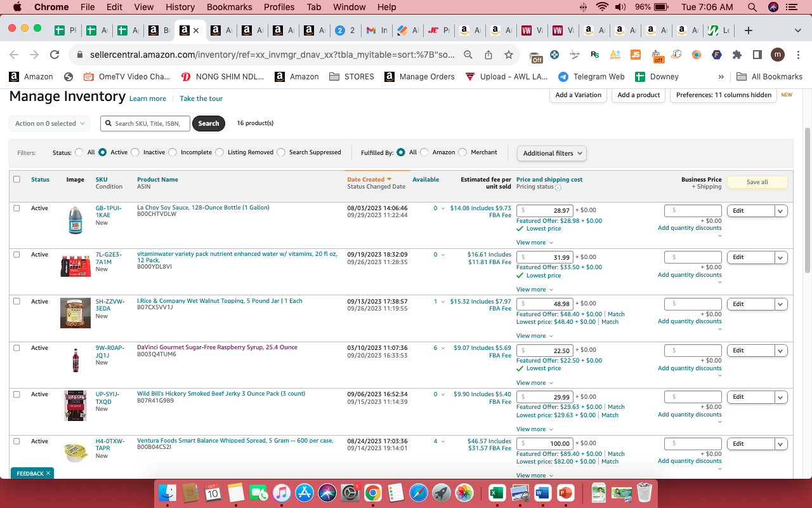Open the 'Action on 0 selected' dropdown

(x=49, y=124)
